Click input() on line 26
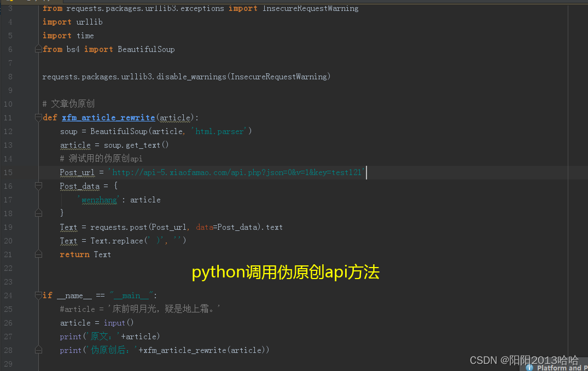 click(119, 323)
